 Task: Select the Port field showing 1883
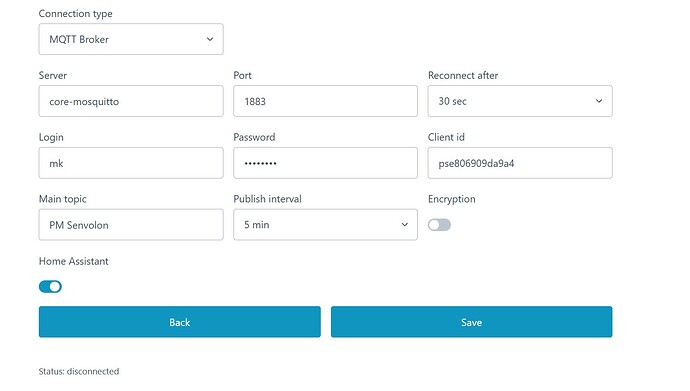(325, 101)
